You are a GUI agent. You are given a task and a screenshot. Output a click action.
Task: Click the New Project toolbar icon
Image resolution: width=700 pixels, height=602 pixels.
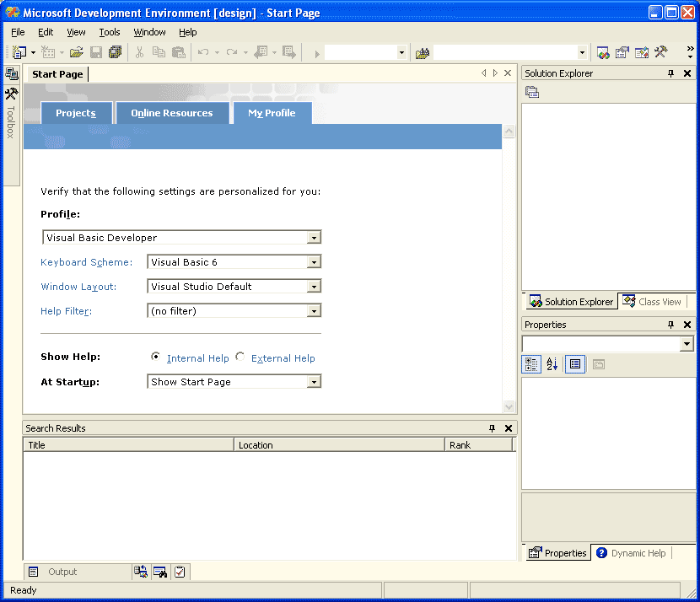point(19,52)
